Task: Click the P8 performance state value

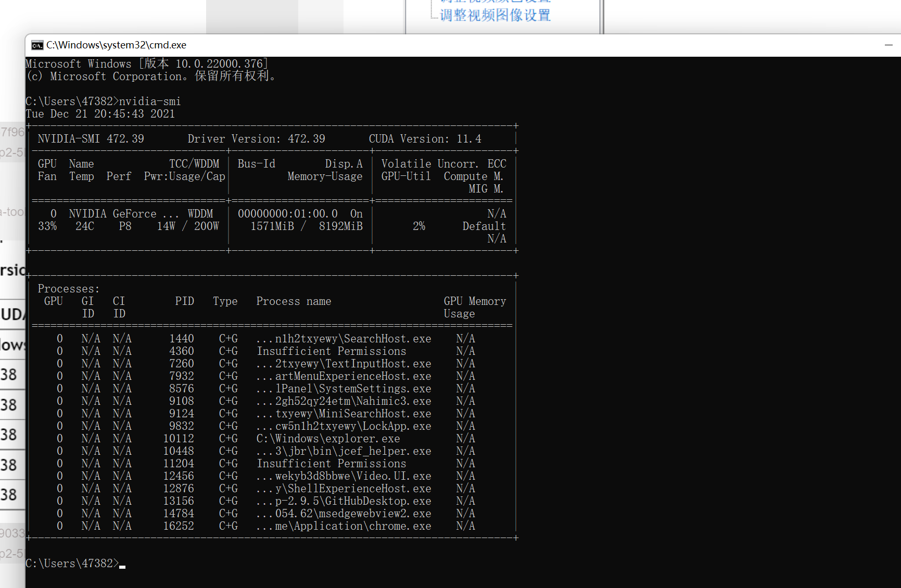Action: click(x=125, y=226)
